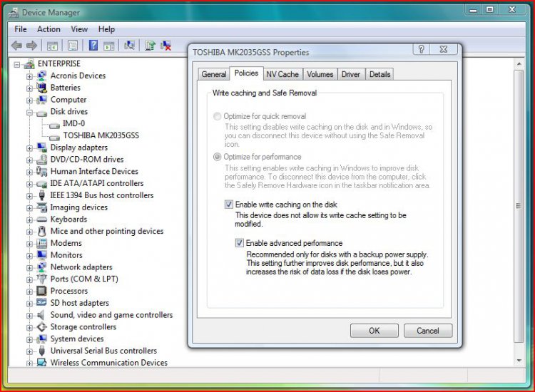Expand the IDE ATA/ATAPI controllers node
This screenshot has width=535, height=392.
[x=29, y=184]
